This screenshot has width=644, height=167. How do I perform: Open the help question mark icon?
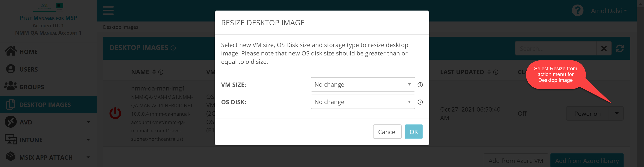(x=577, y=11)
